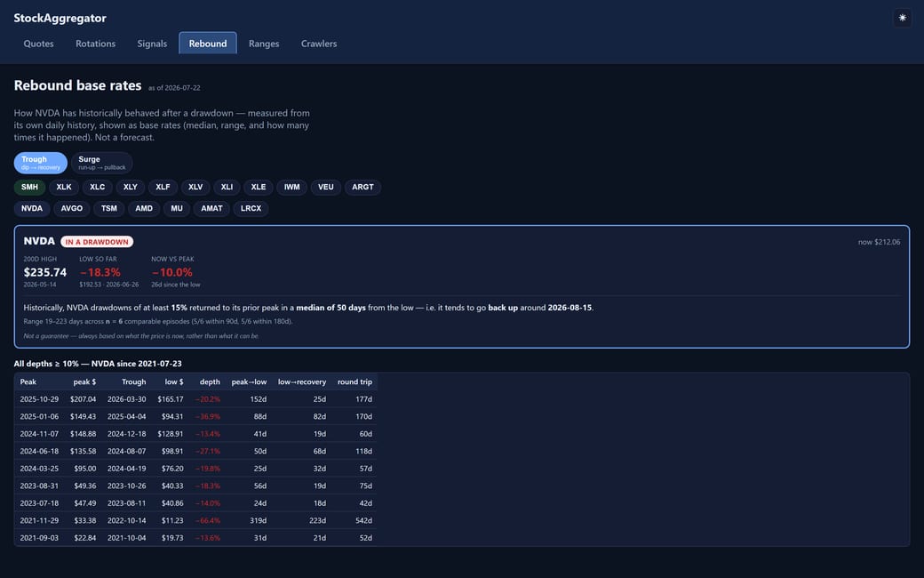Click the $94.31 low price cell
The width and height of the screenshot is (924, 578).
click(172, 416)
